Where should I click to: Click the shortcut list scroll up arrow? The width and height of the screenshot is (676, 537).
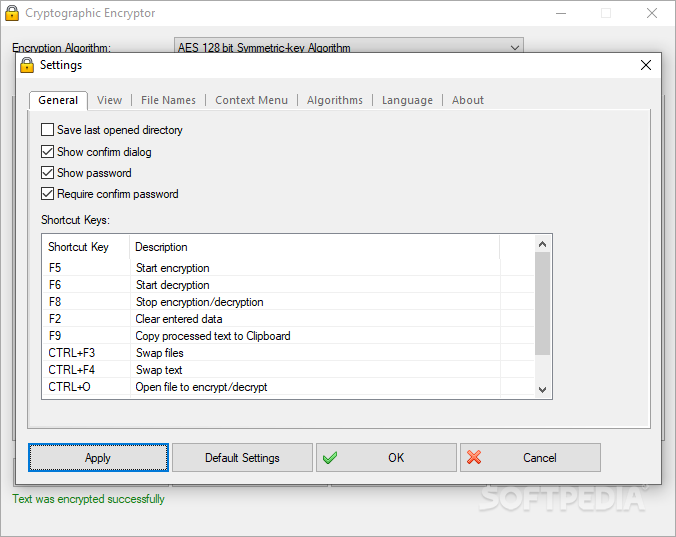click(542, 244)
